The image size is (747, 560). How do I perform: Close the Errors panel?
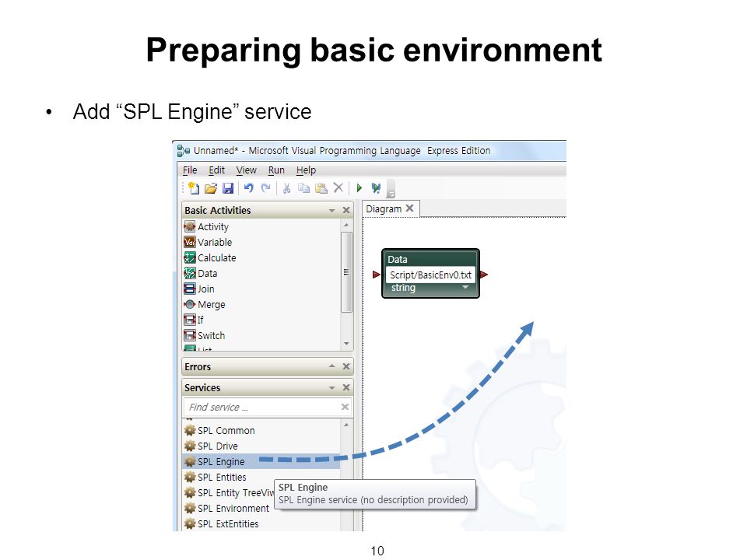(346, 366)
